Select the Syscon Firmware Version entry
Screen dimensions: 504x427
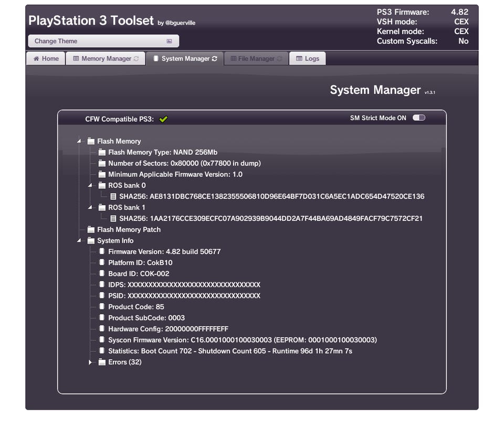[x=242, y=340]
